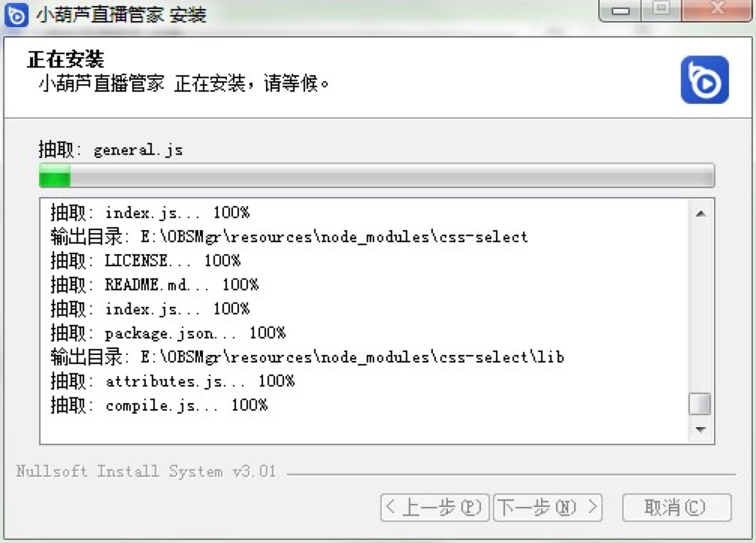
Task: Click the subtitle '小葫芦直播管家 正在安装，请等候。'
Action: [x=183, y=83]
